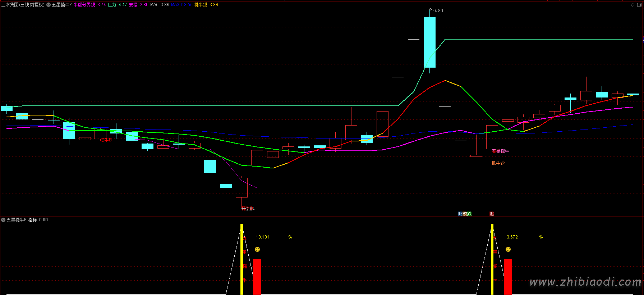Click the 财 info marker
This screenshot has height=295, width=644.
[460, 214]
